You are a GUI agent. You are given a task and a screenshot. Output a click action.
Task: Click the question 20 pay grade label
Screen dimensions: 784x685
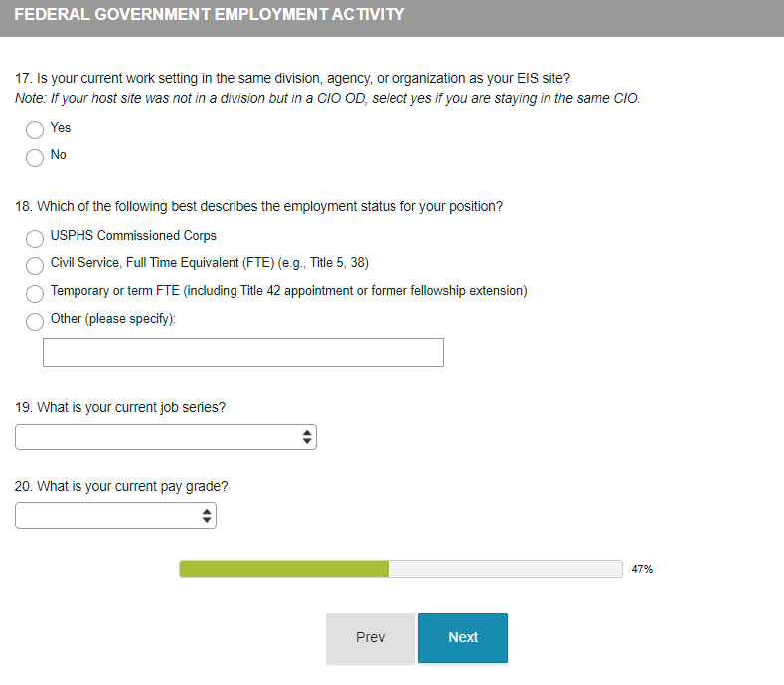pos(121,487)
